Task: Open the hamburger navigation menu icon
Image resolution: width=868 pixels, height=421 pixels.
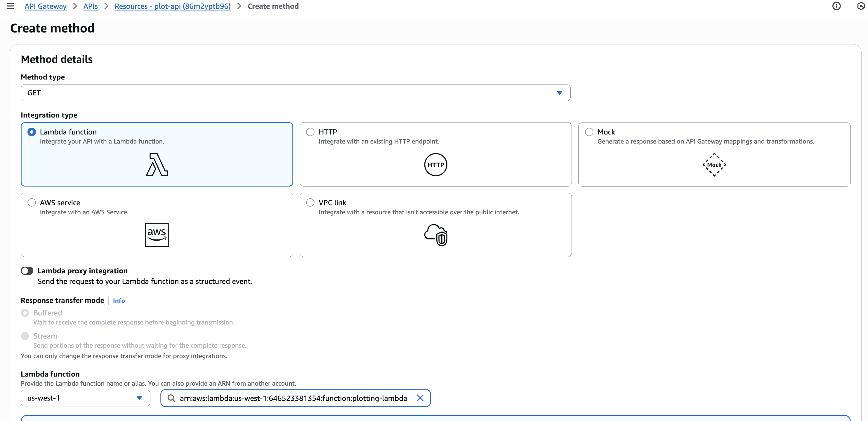Action: [x=11, y=6]
